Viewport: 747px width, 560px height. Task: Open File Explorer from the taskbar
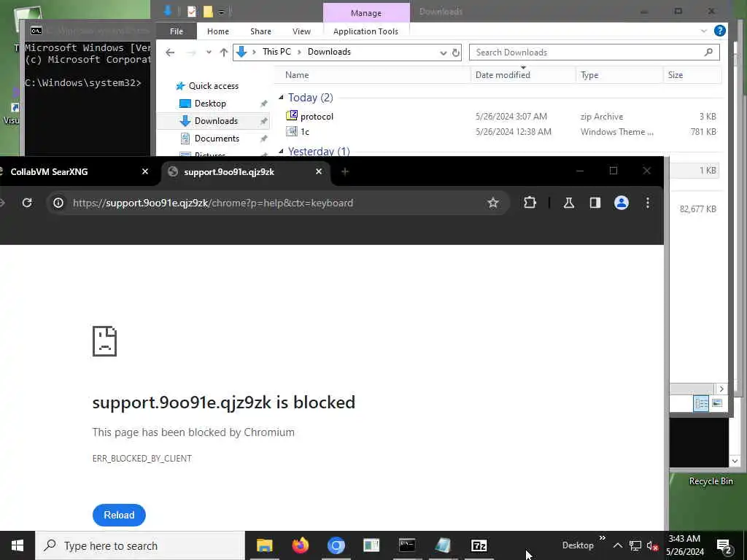tap(264, 545)
